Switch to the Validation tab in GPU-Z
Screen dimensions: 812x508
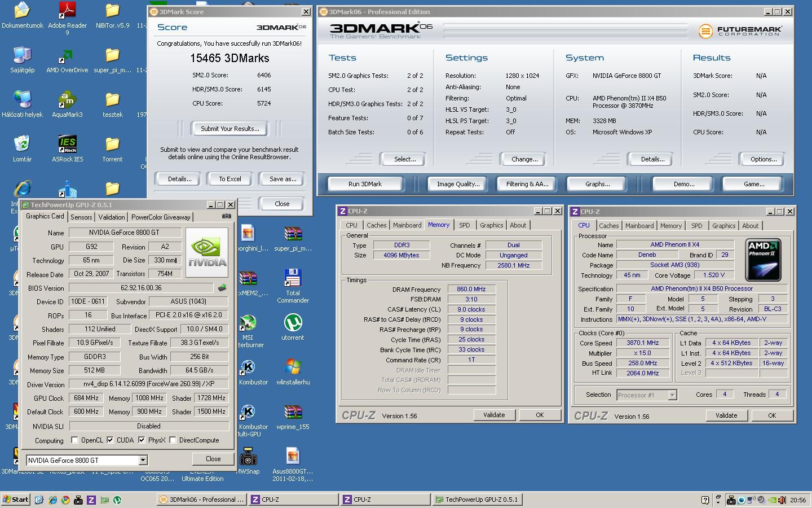coord(111,217)
